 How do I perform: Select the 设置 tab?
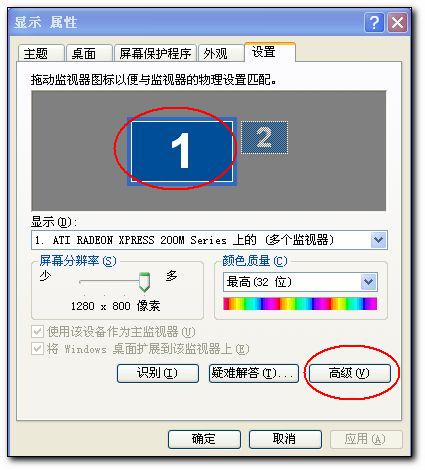pyautogui.click(x=270, y=52)
